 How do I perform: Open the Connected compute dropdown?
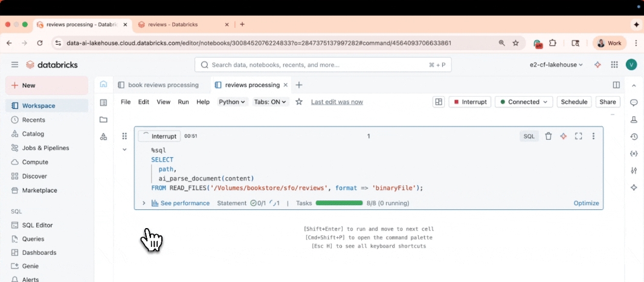pos(523,102)
